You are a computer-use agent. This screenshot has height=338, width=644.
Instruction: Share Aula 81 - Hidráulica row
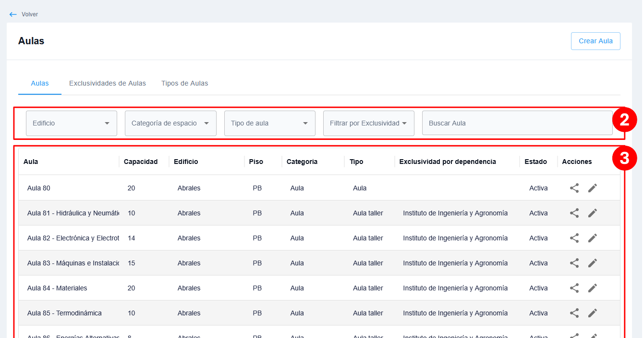tap(574, 213)
